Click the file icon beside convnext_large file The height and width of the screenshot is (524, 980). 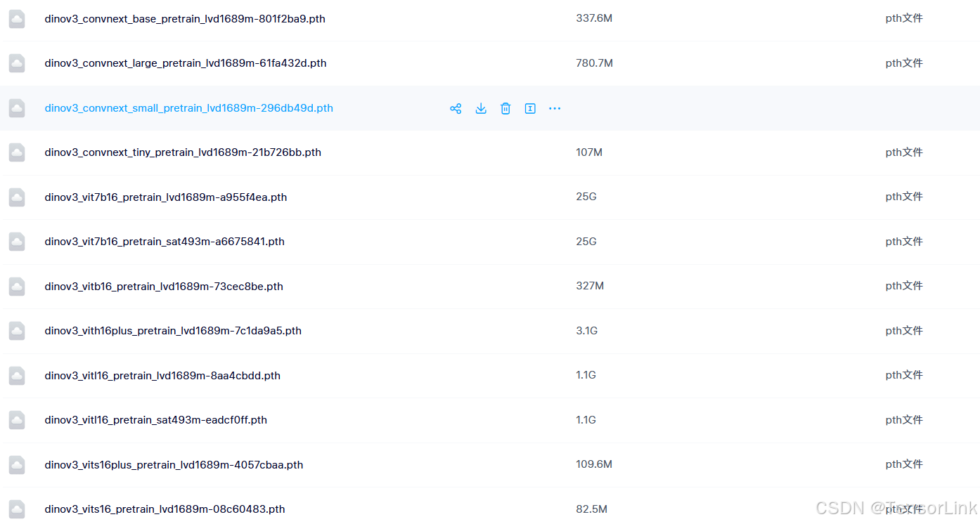(x=17, y=63)
